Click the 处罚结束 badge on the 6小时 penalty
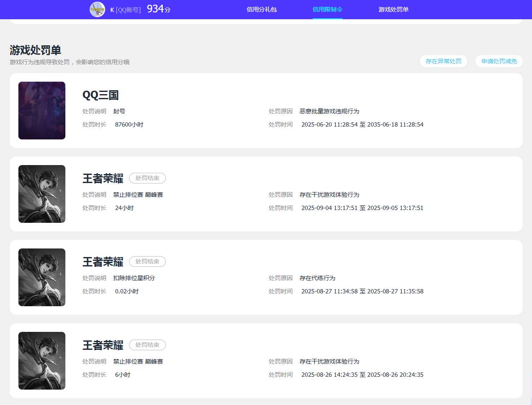This screenshot has height=405, width=532. [x=147, y=345]
